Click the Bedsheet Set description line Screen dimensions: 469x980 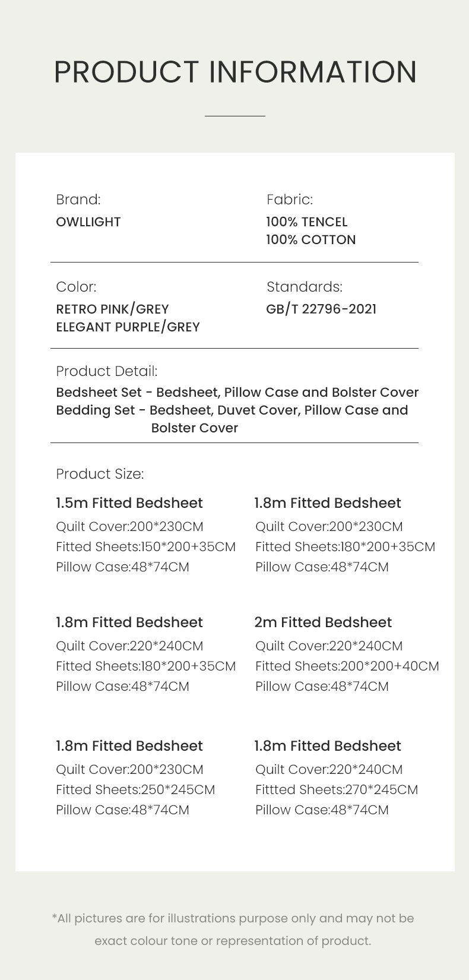pos(237,393)
